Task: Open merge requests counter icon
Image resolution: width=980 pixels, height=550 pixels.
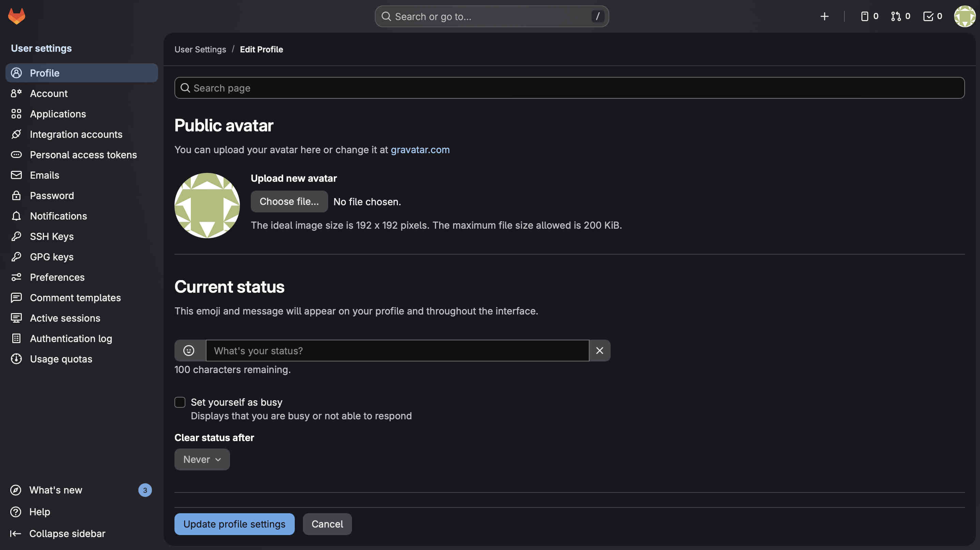Action: pos(900,16)
